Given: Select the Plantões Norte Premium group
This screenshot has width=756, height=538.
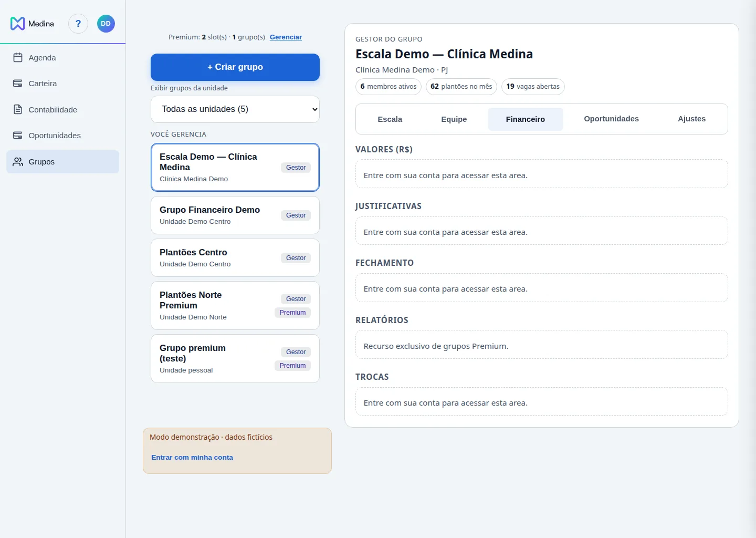Looking at the screenshot, I should (235, 306).
